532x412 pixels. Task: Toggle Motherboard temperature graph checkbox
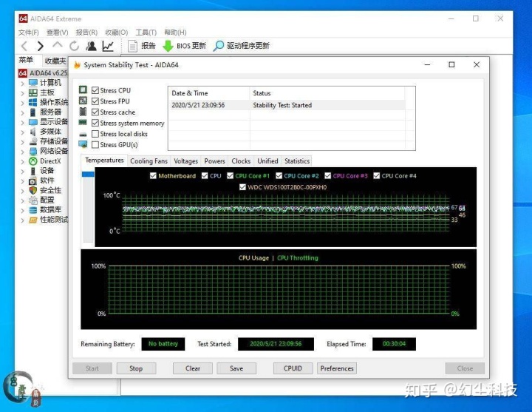(153, 175)
